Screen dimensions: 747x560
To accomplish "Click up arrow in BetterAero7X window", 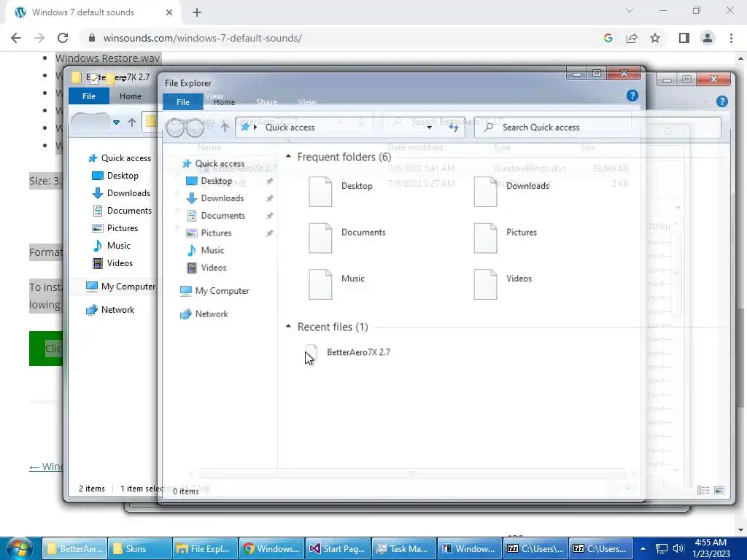I will [132, 122].
